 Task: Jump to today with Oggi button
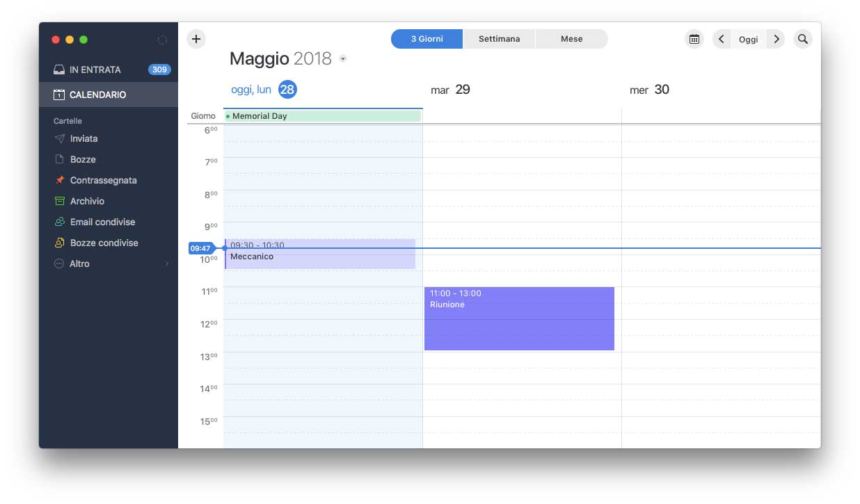pyautogui.click(x=749, y=39)
